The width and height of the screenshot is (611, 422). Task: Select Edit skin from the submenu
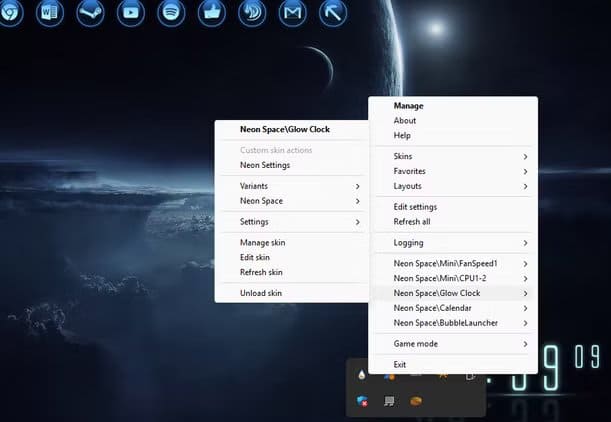coord(255,258)
